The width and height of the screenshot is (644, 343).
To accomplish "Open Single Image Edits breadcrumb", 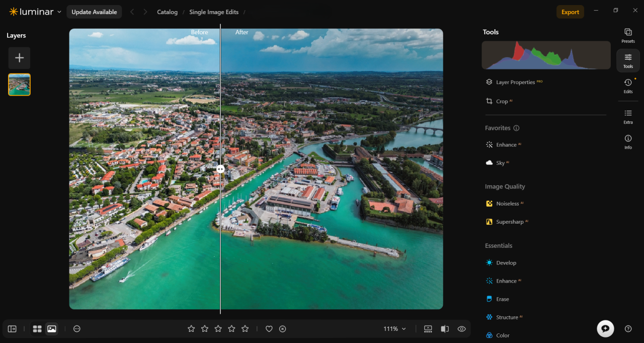I will (214, 12).
